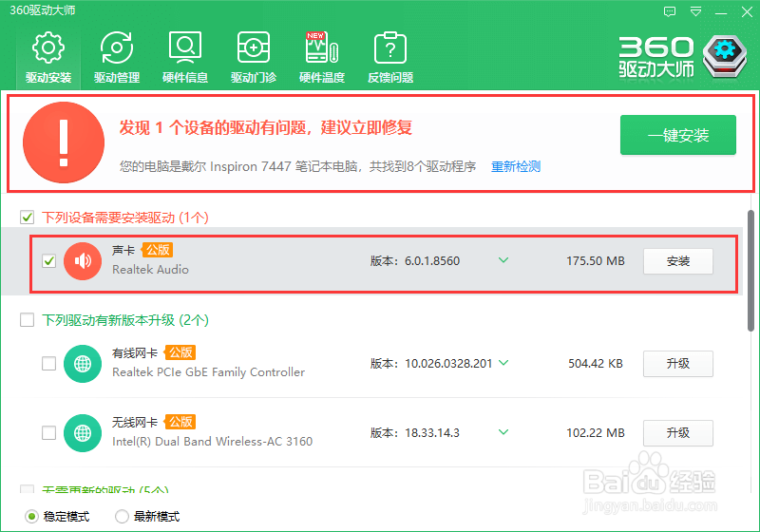Click the driver list vertical scrollbar

(x=750, y=271)
